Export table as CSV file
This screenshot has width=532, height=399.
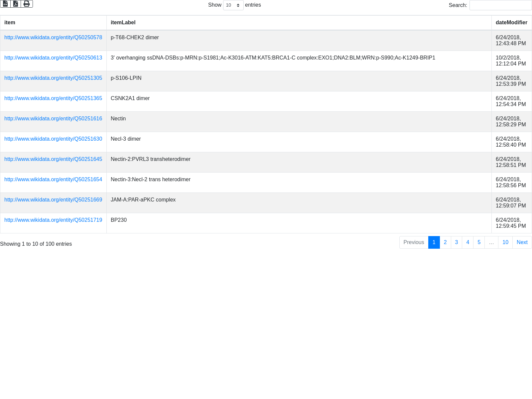click(x=5, y=4)
